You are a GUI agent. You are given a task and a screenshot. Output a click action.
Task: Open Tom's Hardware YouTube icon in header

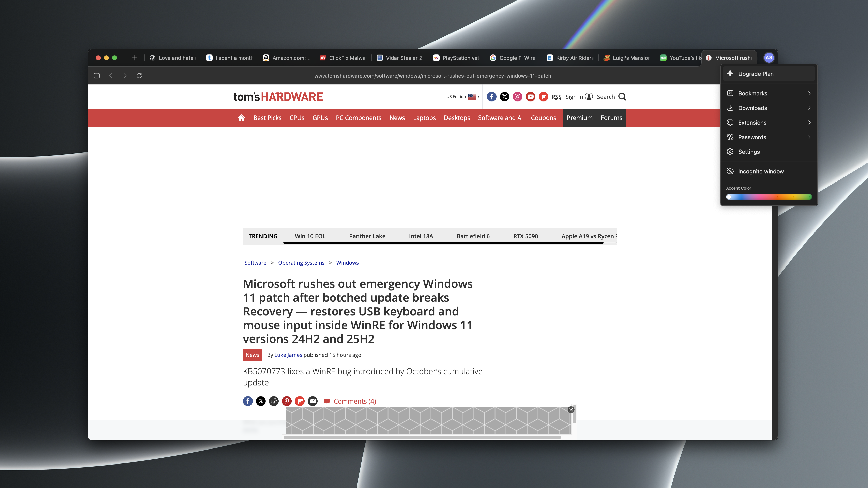pos(530,97)
